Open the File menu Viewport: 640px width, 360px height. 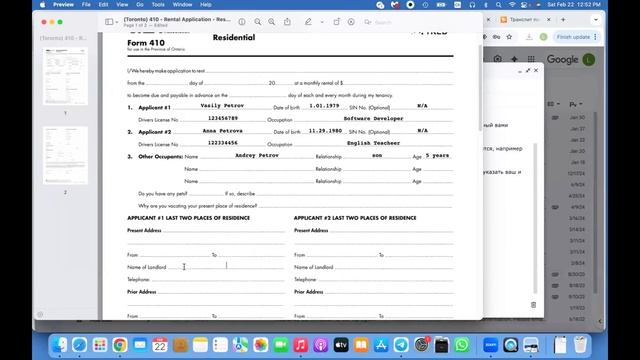pyautogui.click(x=86, y=5)
